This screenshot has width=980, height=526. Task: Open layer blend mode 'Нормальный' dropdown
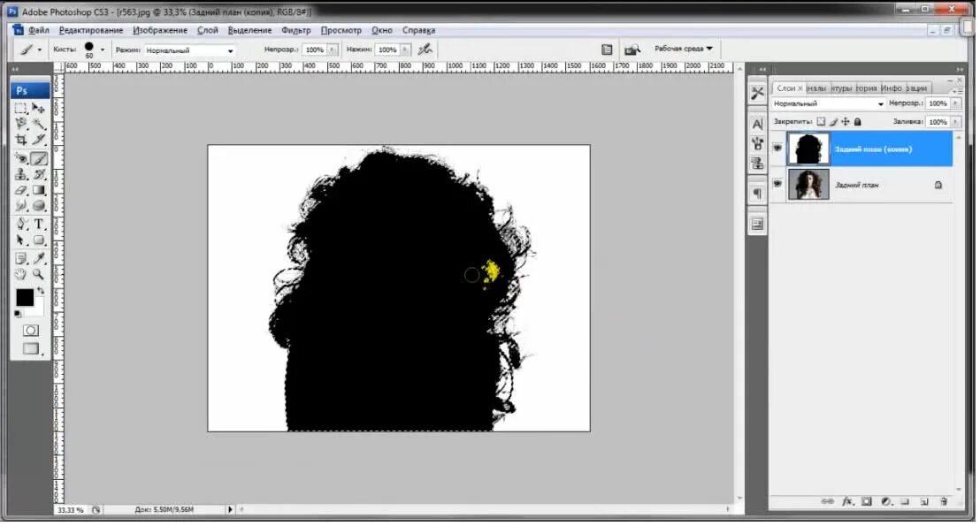point(828,103)
